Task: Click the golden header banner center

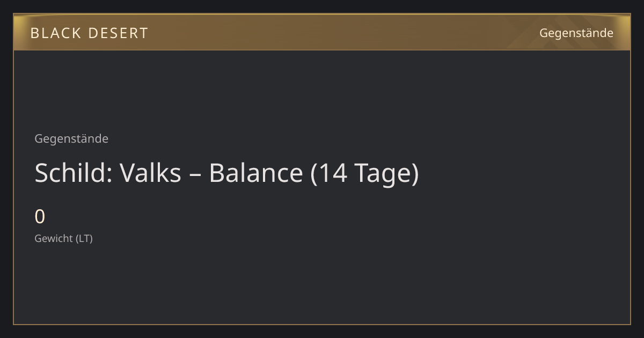Action: pyautogui.click(x=322, y=33)
